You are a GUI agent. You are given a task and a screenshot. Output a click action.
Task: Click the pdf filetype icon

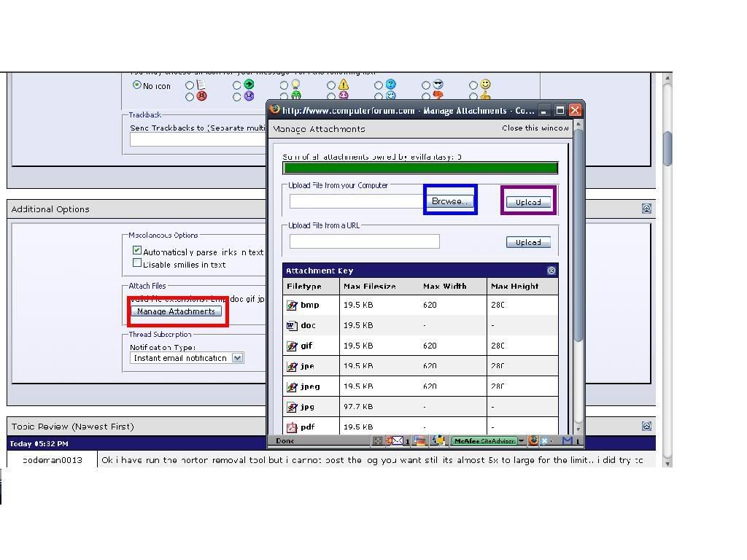tap(292, 427)
